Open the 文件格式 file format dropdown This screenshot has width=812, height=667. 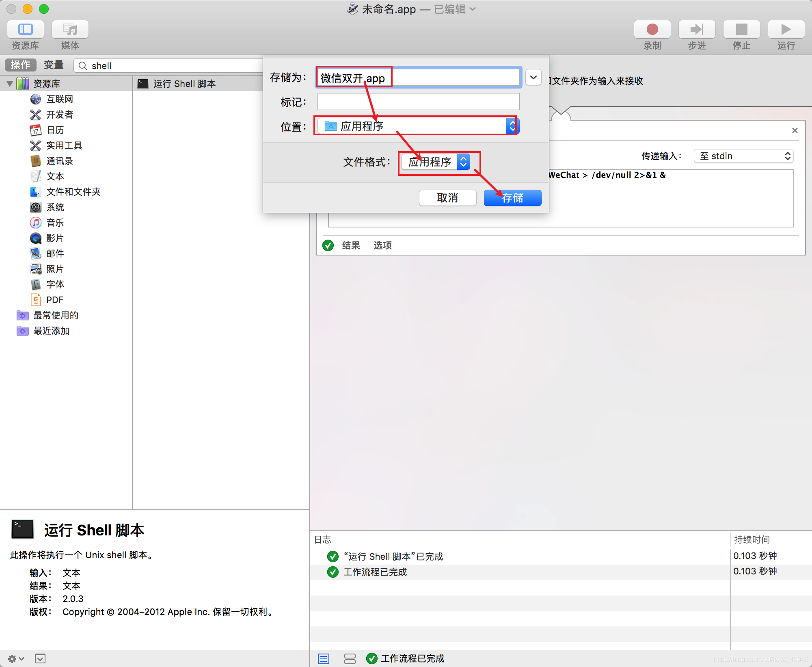[436, 162]
